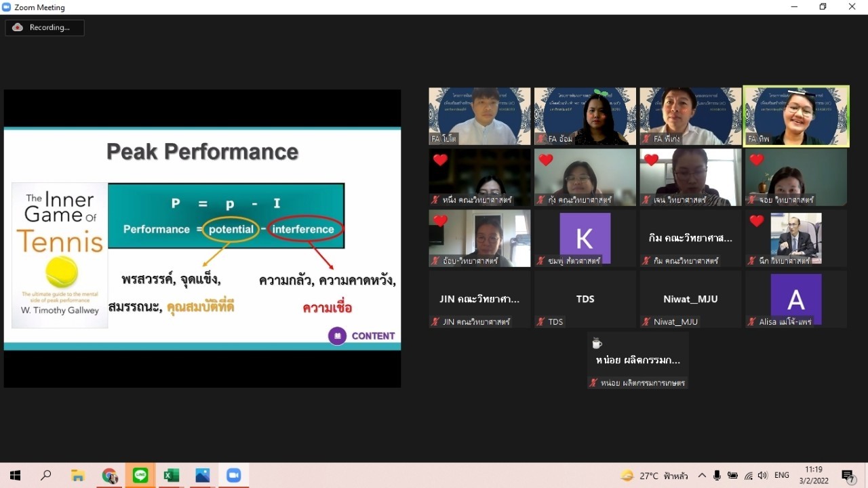The height and width of the screenshot is (488, 868).
Task: Click the Recording indicator in the Zoom window
Action: point(44,28)
